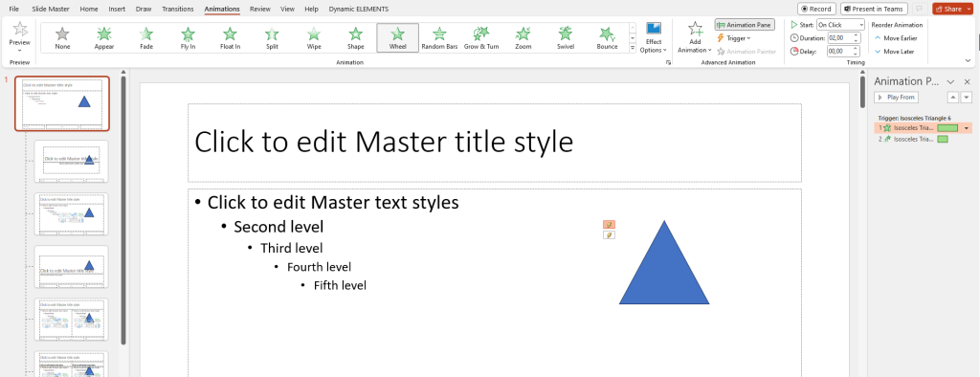Apply the Swivel animation effect

coord(565,37)
